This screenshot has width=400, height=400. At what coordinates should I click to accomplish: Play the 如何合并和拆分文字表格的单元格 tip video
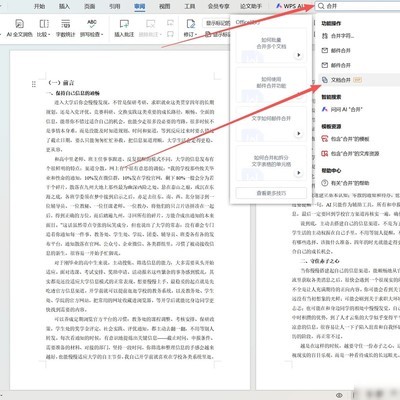point(299,173)
